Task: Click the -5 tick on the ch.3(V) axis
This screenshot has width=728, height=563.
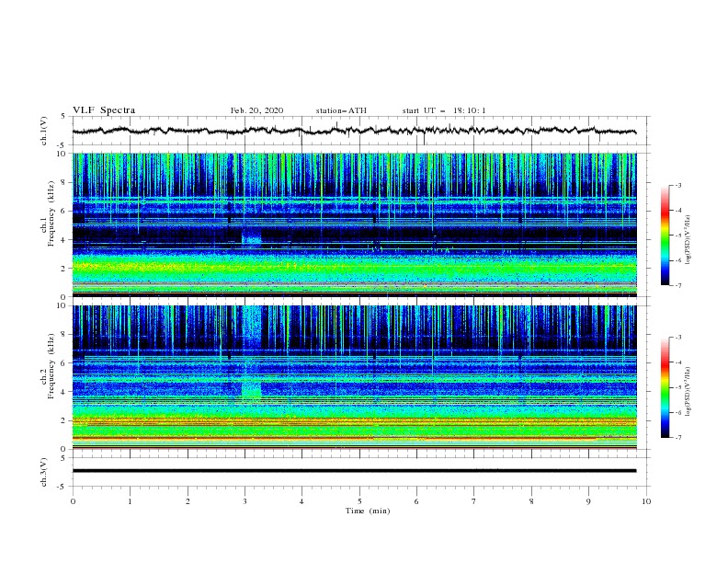Action: click(62, 487)
